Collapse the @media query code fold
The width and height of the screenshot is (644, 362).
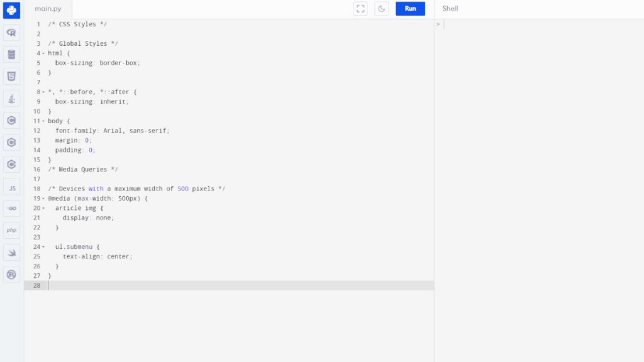[43, 198]
